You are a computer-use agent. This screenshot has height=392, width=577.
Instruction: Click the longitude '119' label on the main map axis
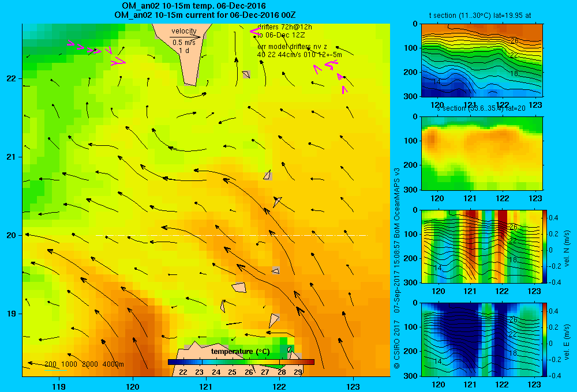(59, 386)
